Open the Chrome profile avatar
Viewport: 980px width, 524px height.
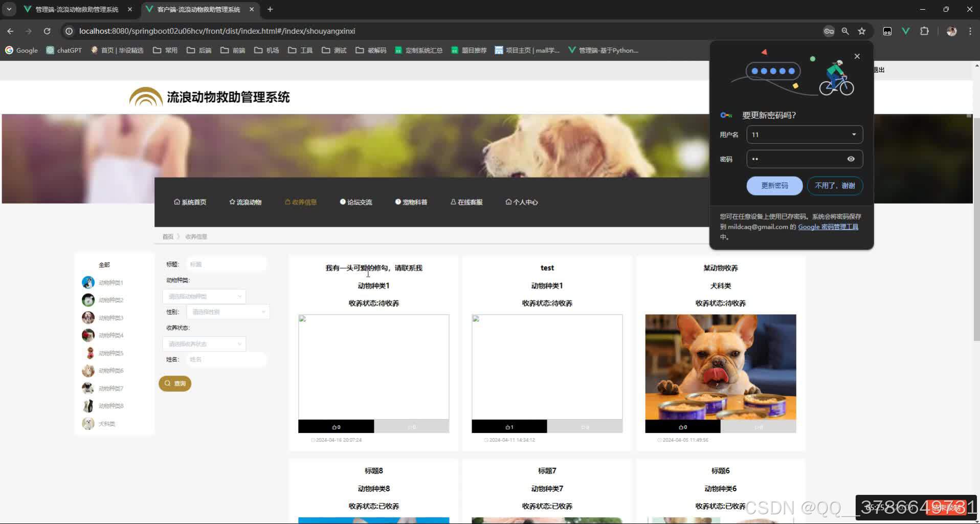click(x=952, y=31)
